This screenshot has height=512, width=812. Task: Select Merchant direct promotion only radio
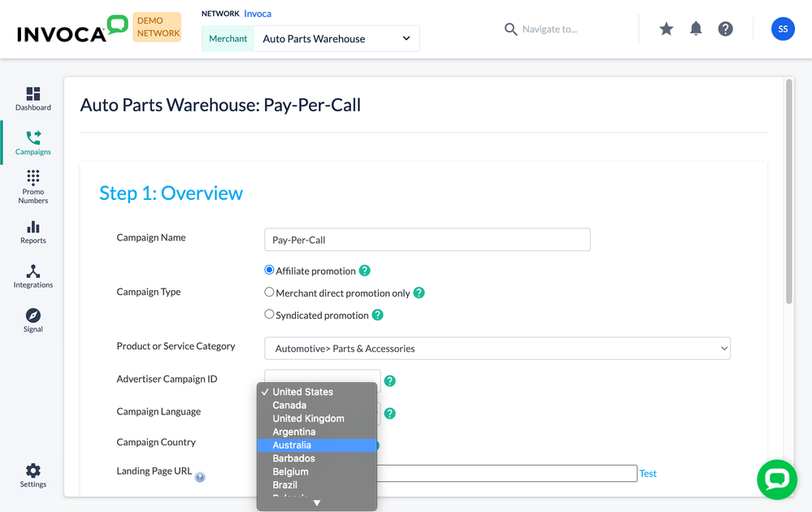(269, 292)
